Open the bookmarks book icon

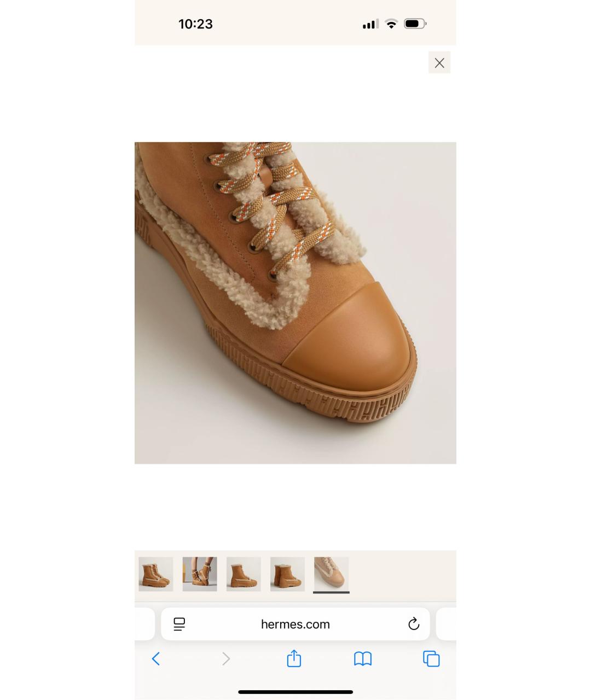click(x=363, y=658)
